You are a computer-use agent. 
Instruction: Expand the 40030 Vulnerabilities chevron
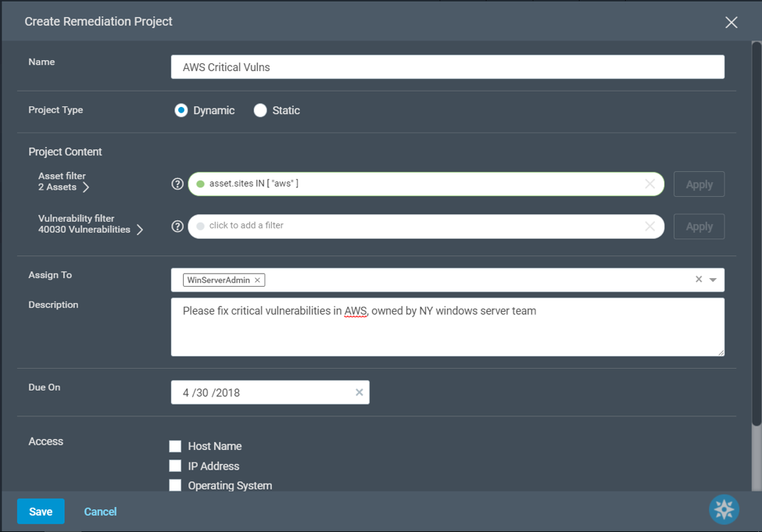(140, 230)
